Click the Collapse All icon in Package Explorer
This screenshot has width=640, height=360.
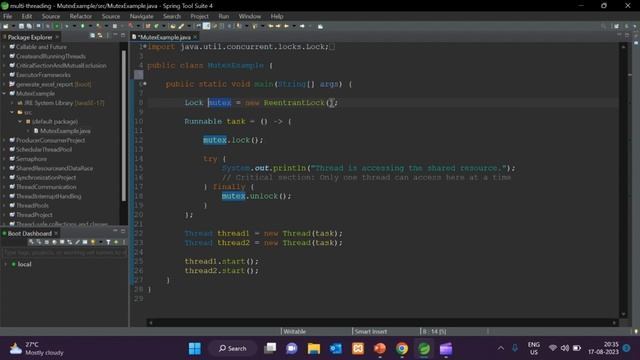[93, 36]
